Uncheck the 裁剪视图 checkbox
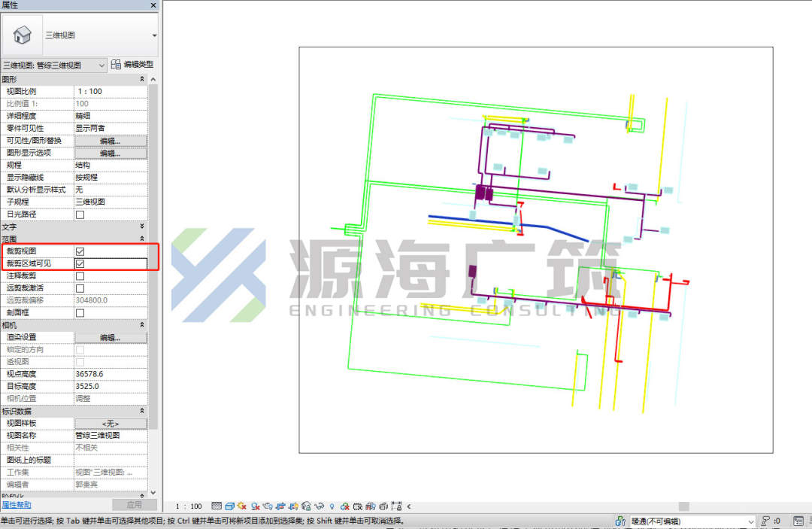This screenshot has width=812, height=529. click(80, 251)
